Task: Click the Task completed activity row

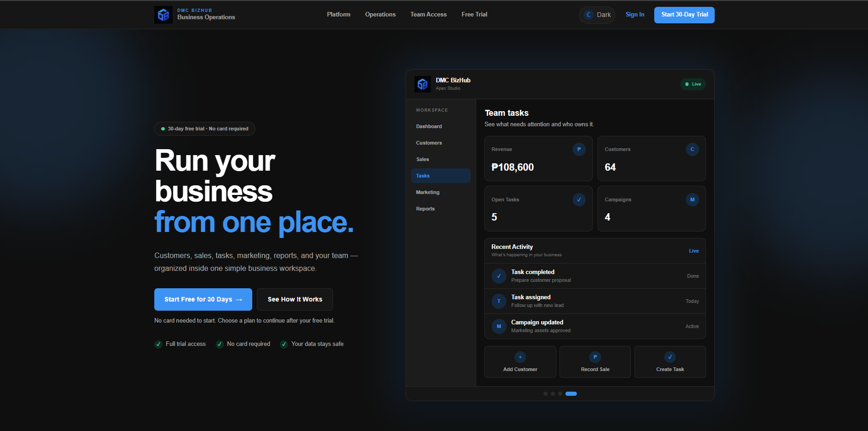Action: click(x=595, y=276)
